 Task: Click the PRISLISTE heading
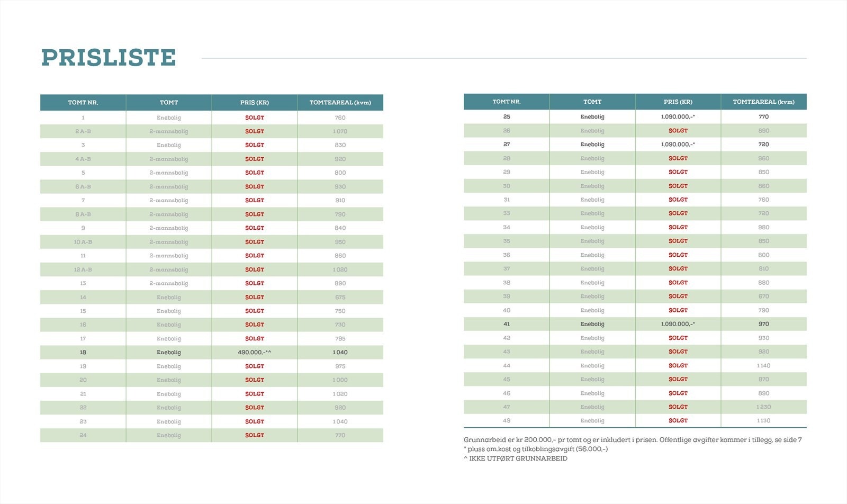(x=109, y=58)
